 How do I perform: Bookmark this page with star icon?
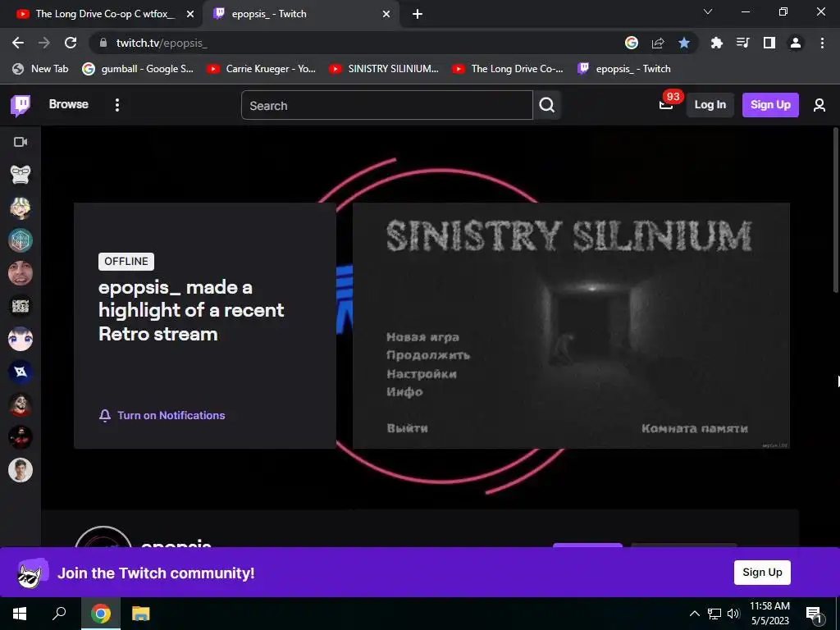point(684,43)
